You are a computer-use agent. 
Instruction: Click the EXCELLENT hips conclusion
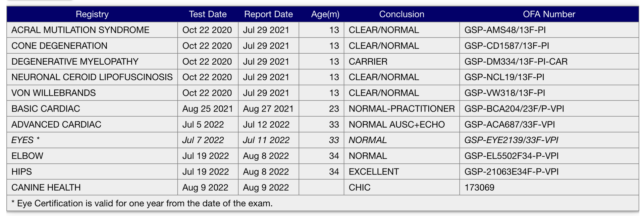tap(374, 171)
